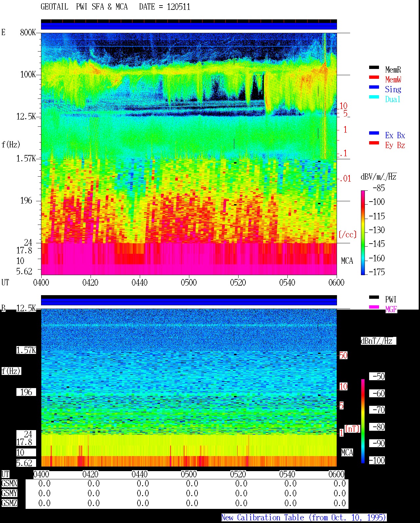Click the dBV/m electric field color bar
The width and height of the screenshot is (420, 523).
pyautogui.click(x=363, y=232)
